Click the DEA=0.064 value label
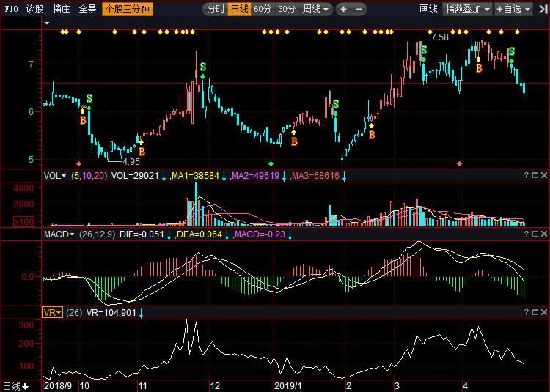 click(x=199, y=234)
